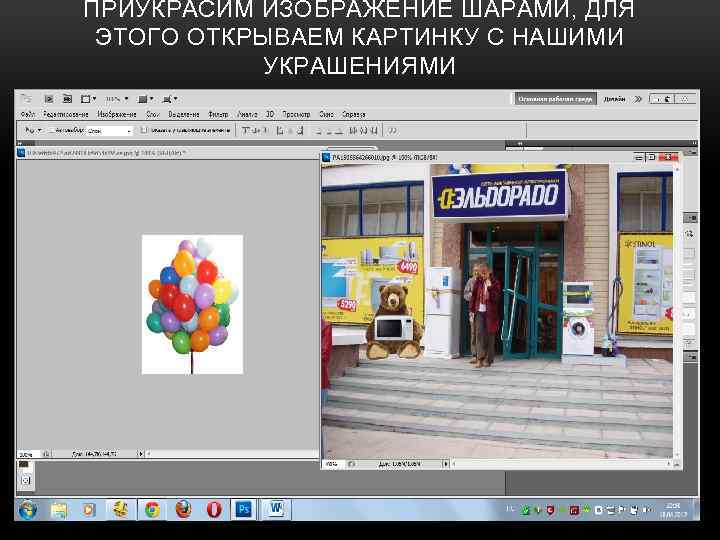
Task: Click the teddy bear in store photo
Action: coord(394,321)
